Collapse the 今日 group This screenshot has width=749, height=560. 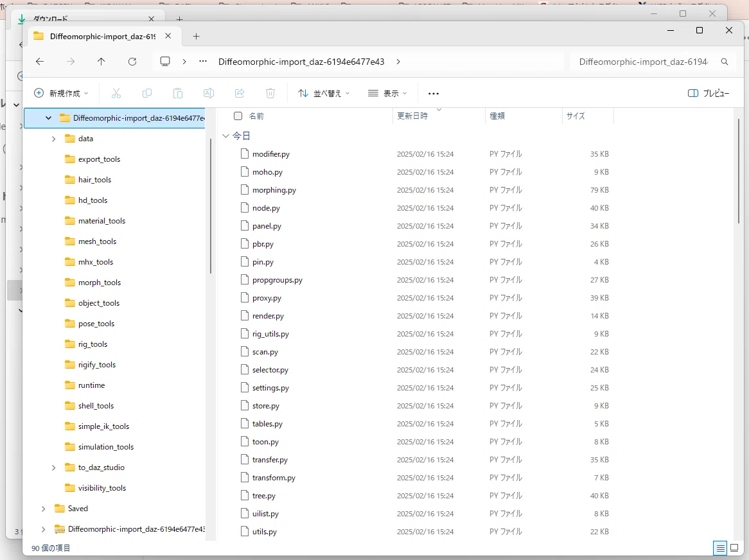coord(225,136)
